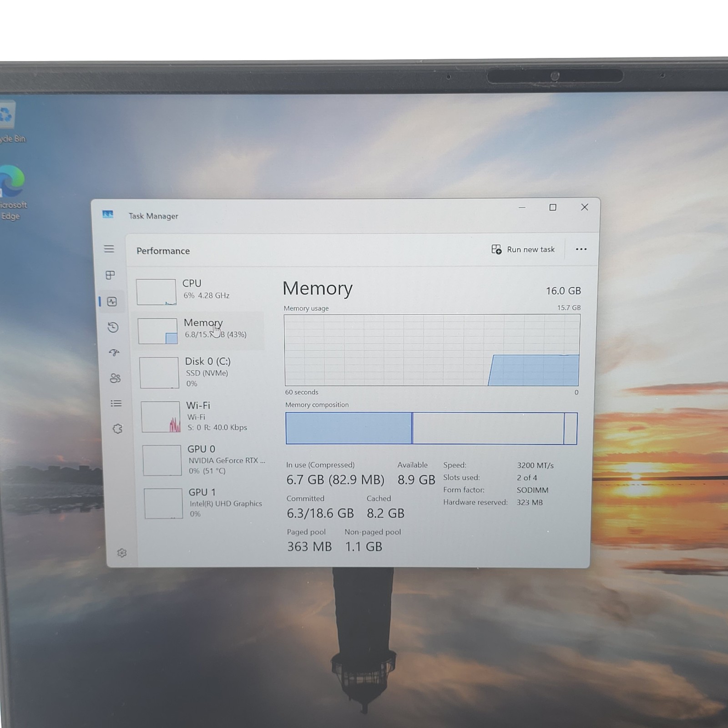The image size is (728, 728).
Task: Select the Memory performance entry
Action: pos(199,330)
